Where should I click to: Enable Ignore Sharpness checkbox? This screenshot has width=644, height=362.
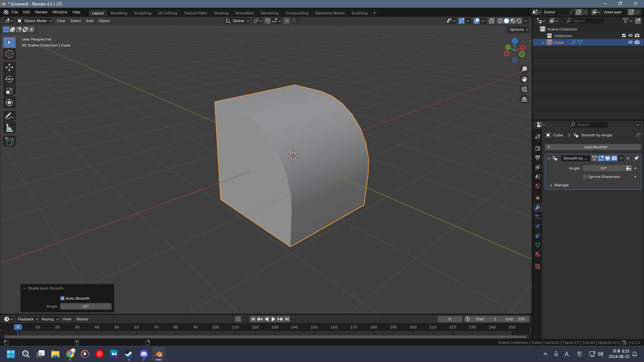(585, 177)
